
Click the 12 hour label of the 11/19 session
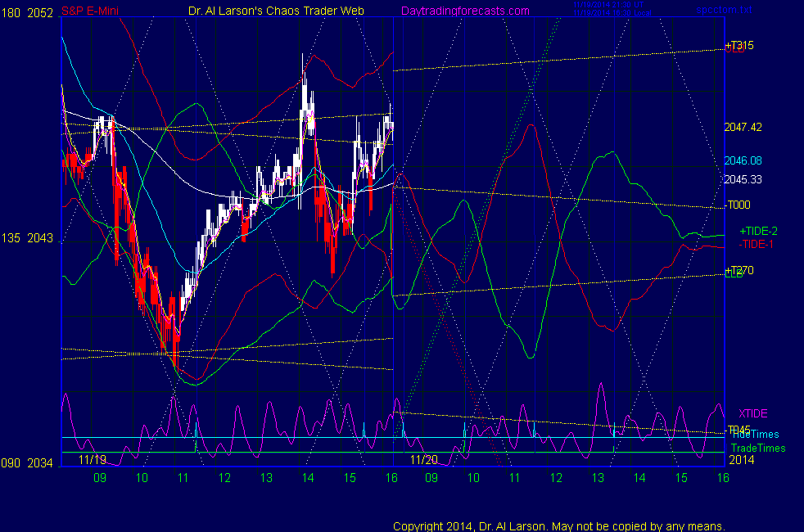click(224, 478)
